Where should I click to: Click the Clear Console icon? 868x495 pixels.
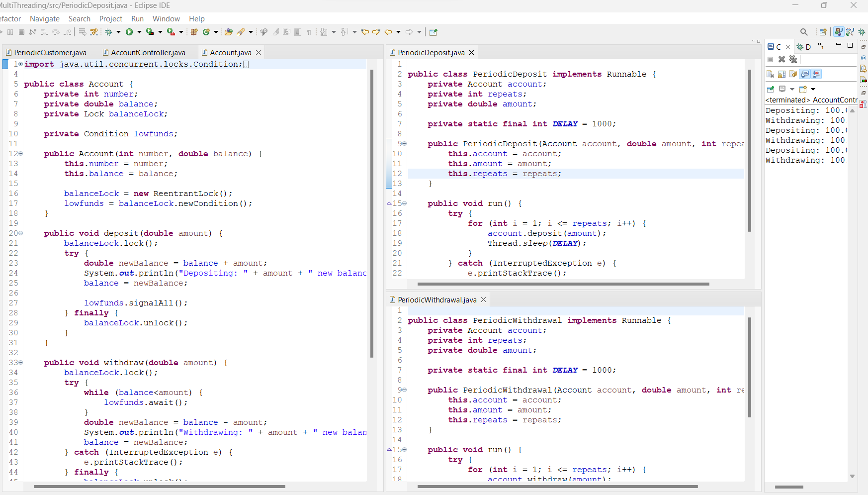pos(770,74)
